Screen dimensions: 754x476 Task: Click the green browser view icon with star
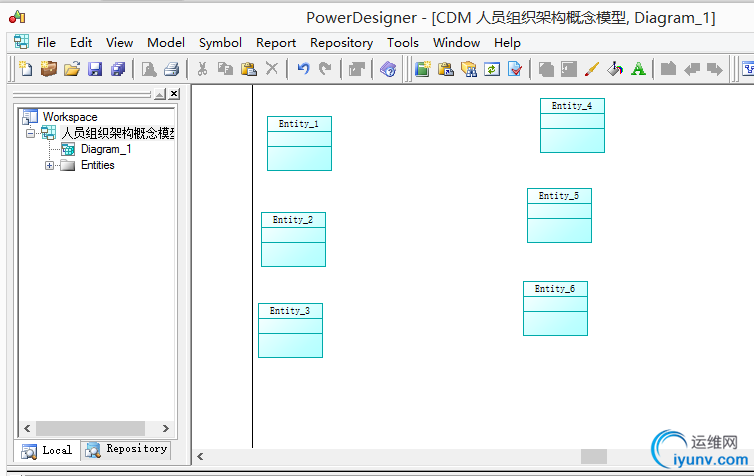point(422,69)
